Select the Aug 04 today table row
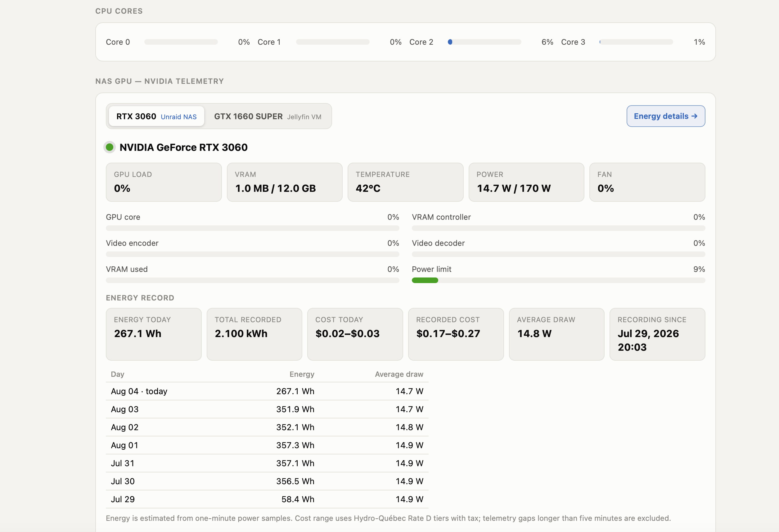Image resolution: width=779 pixels, height=532 pixels. pyautogui.click(x=267, y=391)
